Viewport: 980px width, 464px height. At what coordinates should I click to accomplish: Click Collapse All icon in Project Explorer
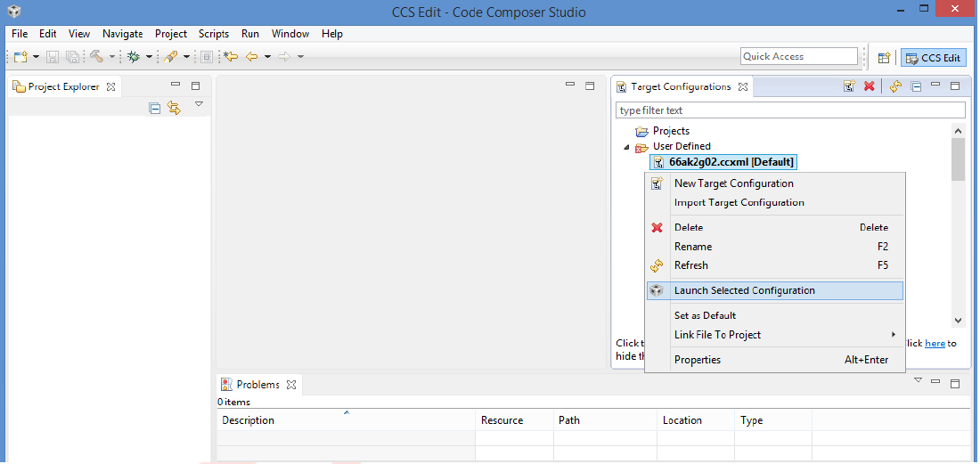pyautogui.click(x=155, y=108)
